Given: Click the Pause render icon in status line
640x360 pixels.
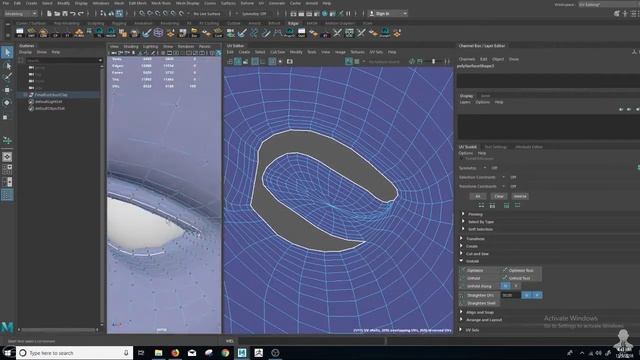Looking at the screenshot, I should (348, 13).
